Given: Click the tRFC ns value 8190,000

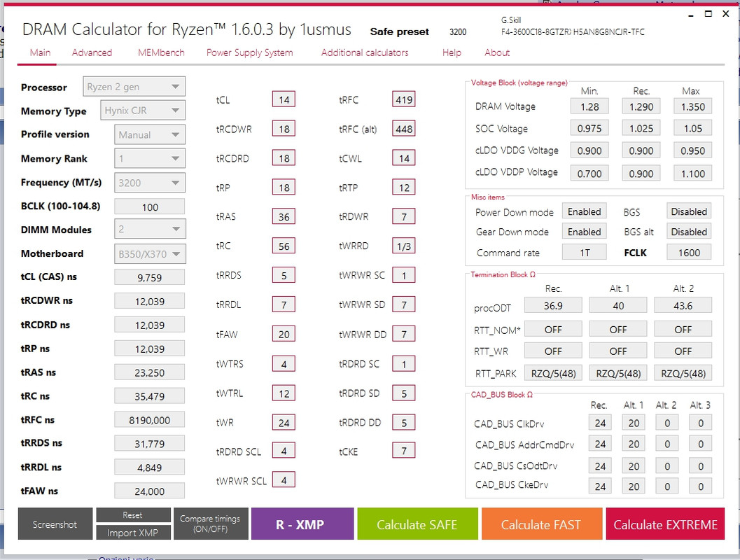Looking at the screenshot, I should coord(150,419).
